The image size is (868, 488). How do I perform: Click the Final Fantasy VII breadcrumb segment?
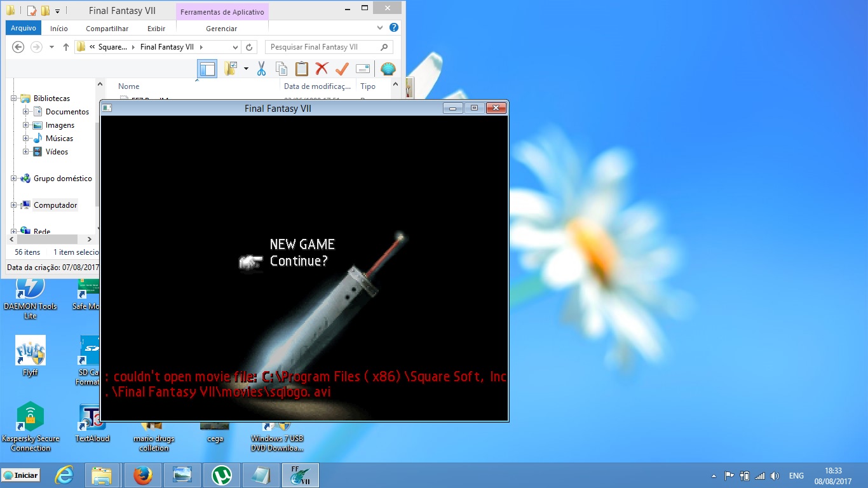point(166,47)
